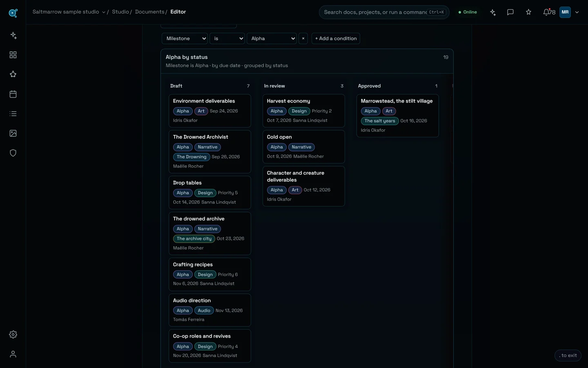Open the Cold open card
This screenshot has width=588, height=368.
pyautogui.click(x=304, y=147)
